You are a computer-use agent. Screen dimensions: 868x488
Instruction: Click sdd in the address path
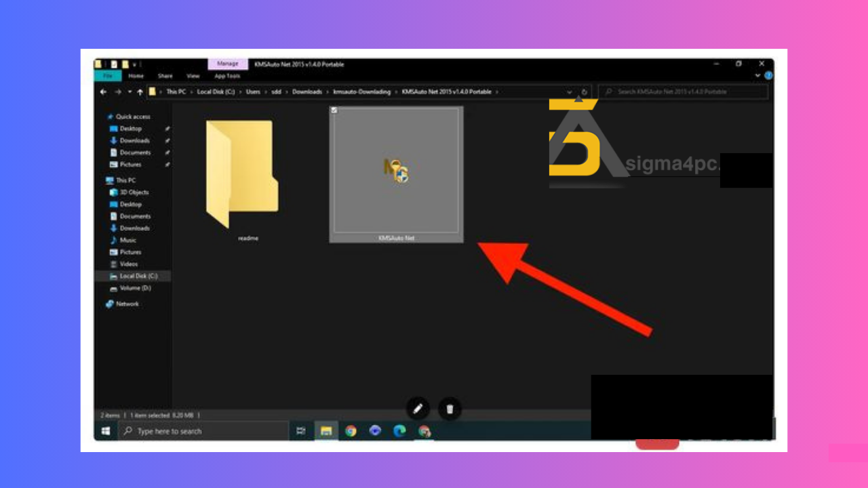click(276, 91)
